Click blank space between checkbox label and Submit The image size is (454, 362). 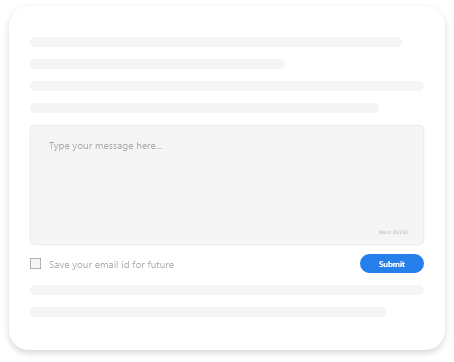tap(267, 264)
